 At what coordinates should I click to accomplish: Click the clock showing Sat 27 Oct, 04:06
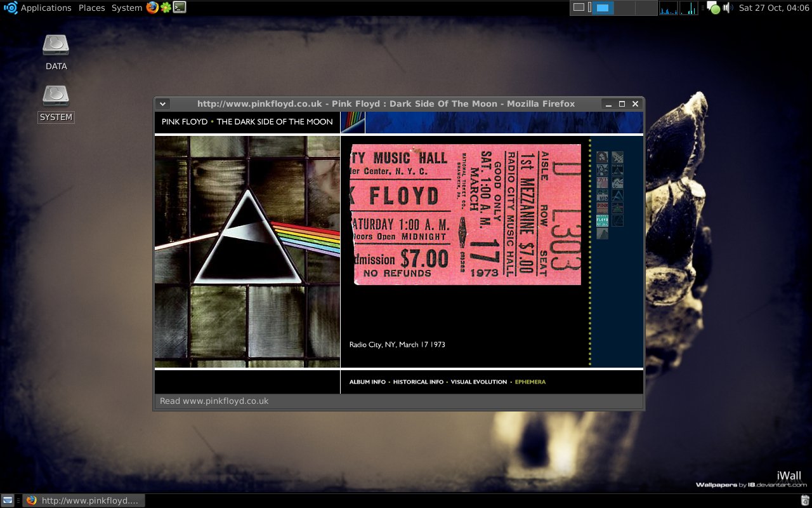pyautogui.click(x=774, y=8)
